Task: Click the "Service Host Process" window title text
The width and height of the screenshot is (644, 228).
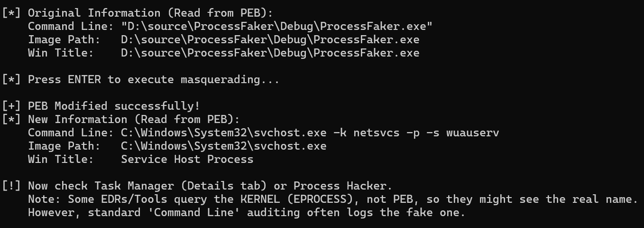Action: 187,159
